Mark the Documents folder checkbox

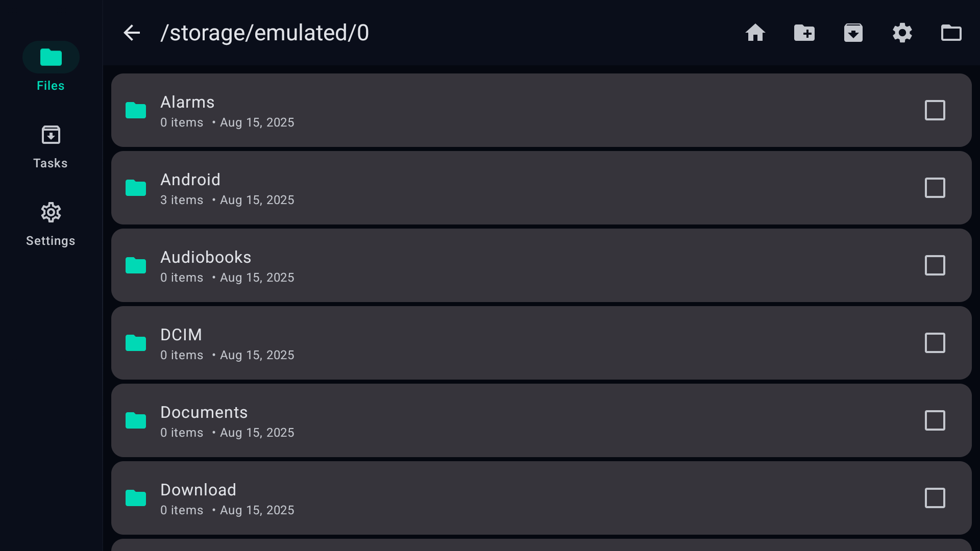(x=935, y=420)
